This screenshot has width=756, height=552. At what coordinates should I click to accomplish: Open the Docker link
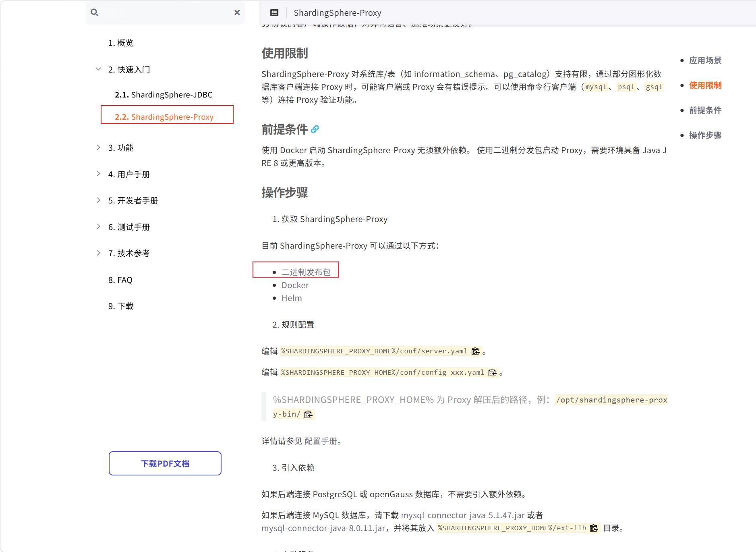[295, 285]
